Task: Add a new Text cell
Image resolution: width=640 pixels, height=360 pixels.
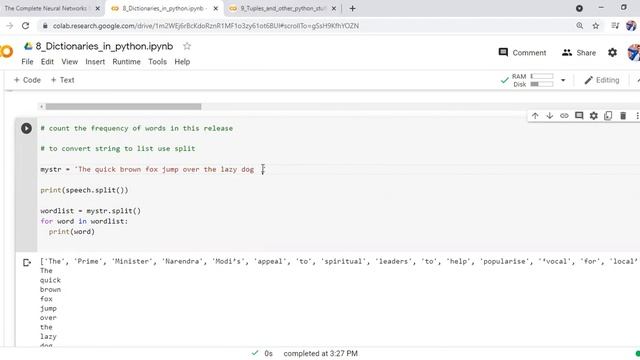Action: pos(62,80)
